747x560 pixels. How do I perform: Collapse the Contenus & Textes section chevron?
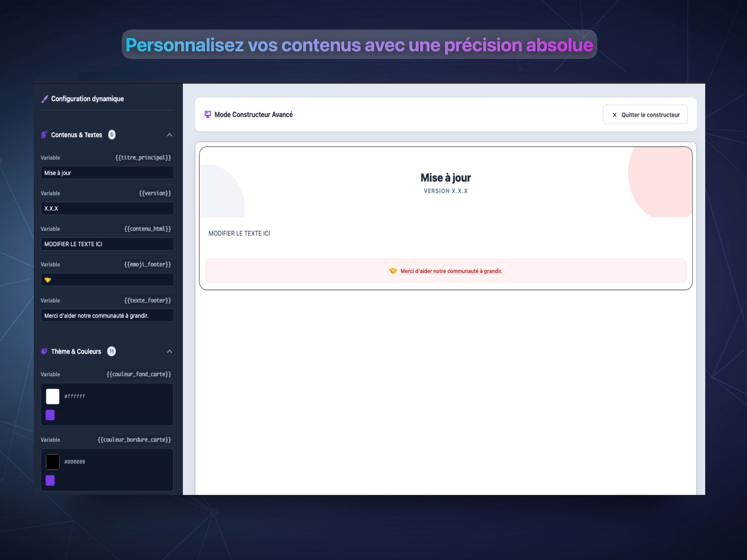[x=170, y=135]
